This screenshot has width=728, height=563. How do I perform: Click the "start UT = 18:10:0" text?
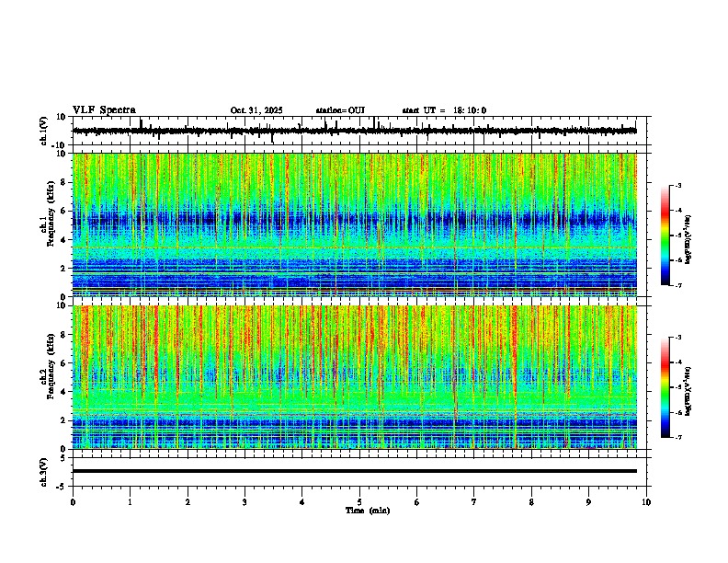(444, 110)
